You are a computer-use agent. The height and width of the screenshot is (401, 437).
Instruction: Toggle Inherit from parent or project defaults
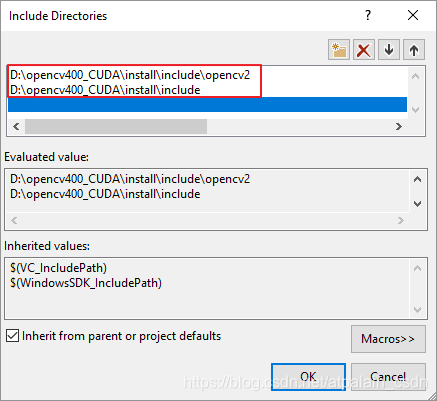(x=12, y=336)
